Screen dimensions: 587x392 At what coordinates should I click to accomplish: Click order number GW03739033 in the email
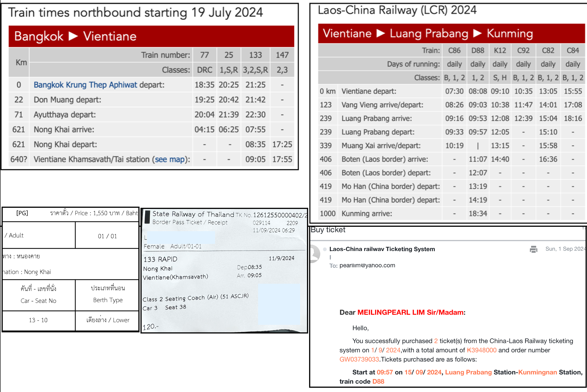click(359, 359)
